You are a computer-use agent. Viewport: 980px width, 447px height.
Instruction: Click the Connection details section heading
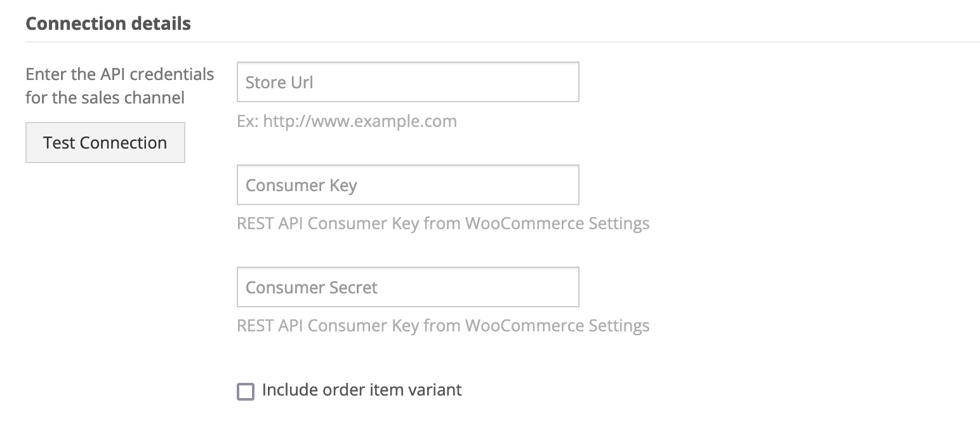(x=108, y=23)
